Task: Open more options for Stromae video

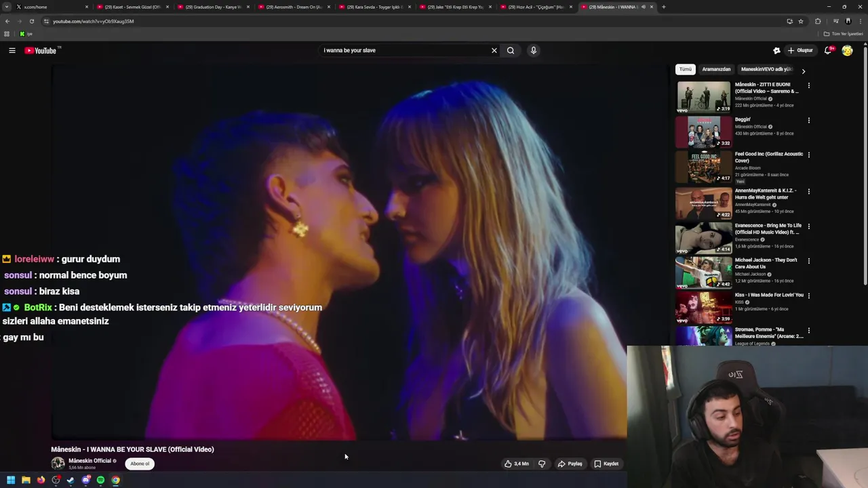Action: coord(808,331)
